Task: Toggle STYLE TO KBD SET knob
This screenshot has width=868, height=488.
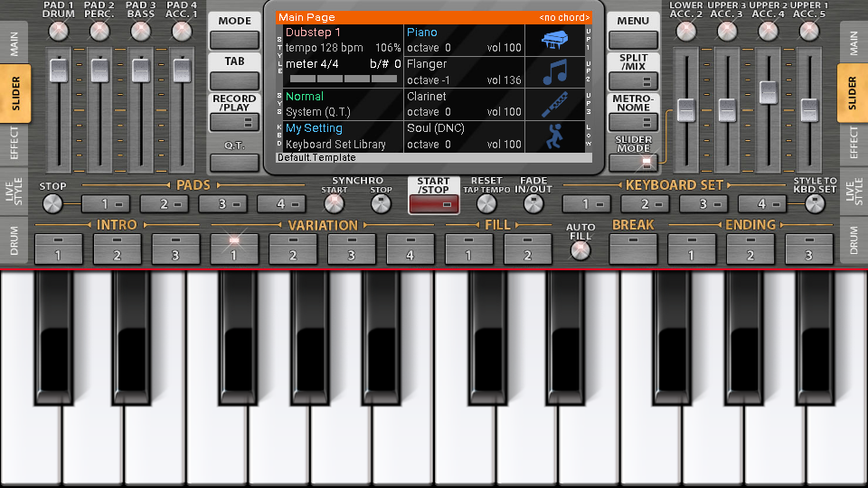Action: point(815,204)
